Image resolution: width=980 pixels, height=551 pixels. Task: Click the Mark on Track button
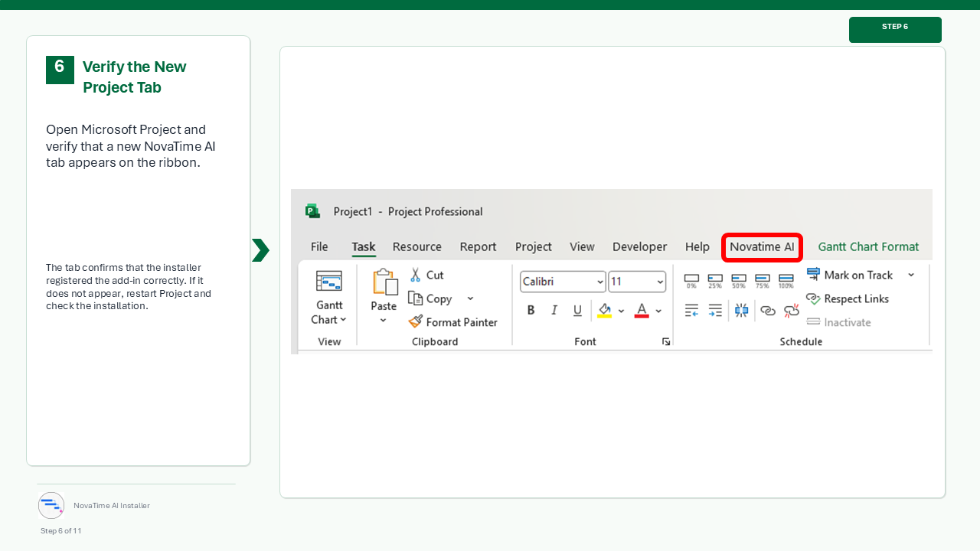(x=850, y=275)
